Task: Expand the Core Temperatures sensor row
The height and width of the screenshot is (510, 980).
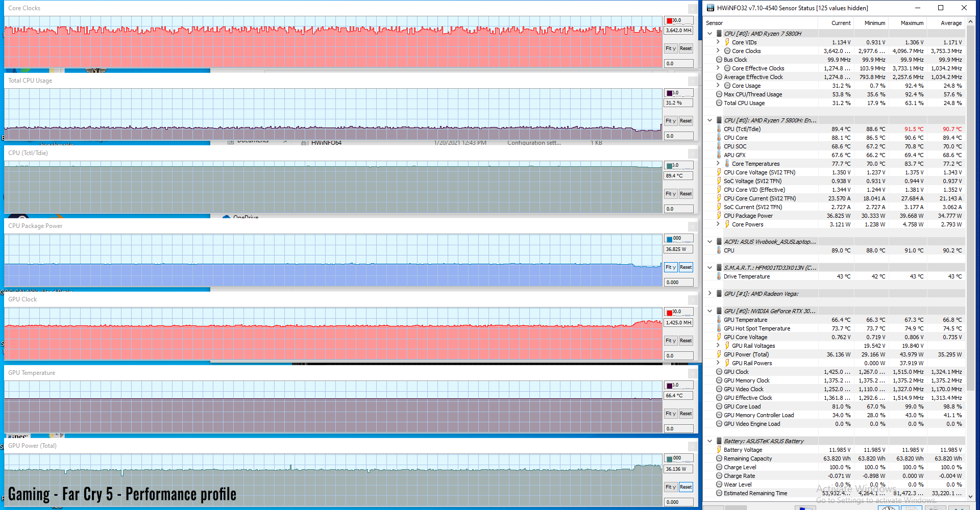Action: [x=718, y=164]
